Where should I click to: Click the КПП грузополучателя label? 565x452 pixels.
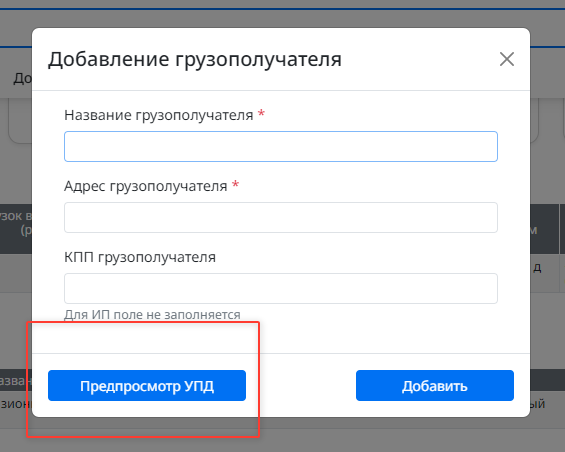(140, 257)
